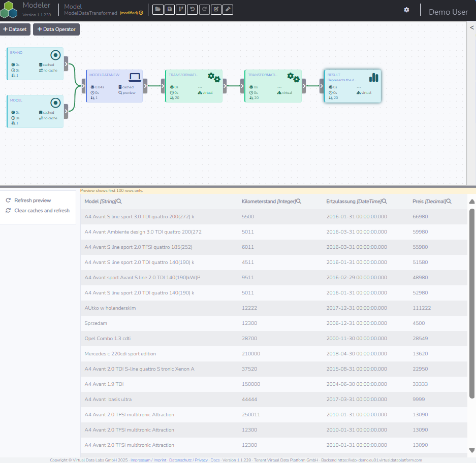Click the preview table vertical scrollbar
Viewport: 476px width, 463px height.
(x=472, y=304)
